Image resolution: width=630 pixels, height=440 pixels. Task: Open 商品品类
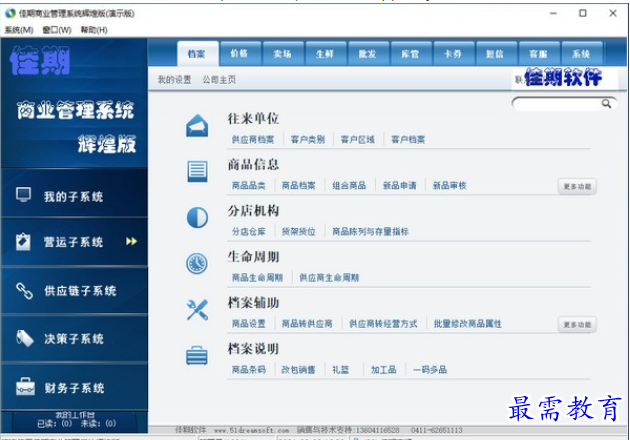click(249, 185)
